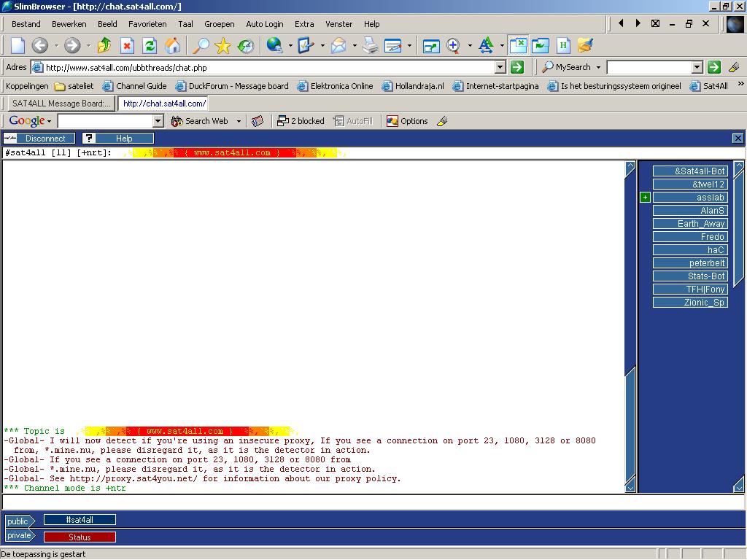Print the page with the printer icon

click(x=370, y=46)
